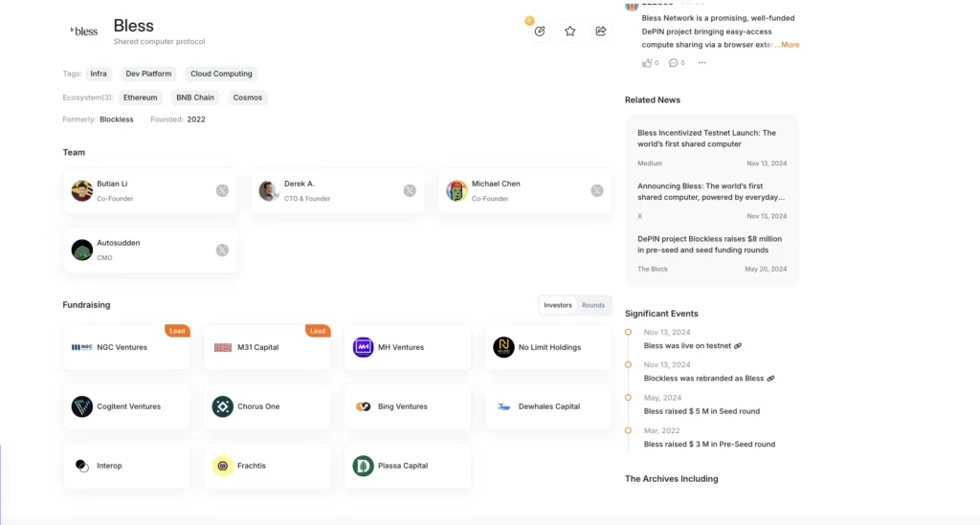Viewport: 980px width, 525px height.
Task: Select the Cloud Computing tag
Action: [221, 74]
